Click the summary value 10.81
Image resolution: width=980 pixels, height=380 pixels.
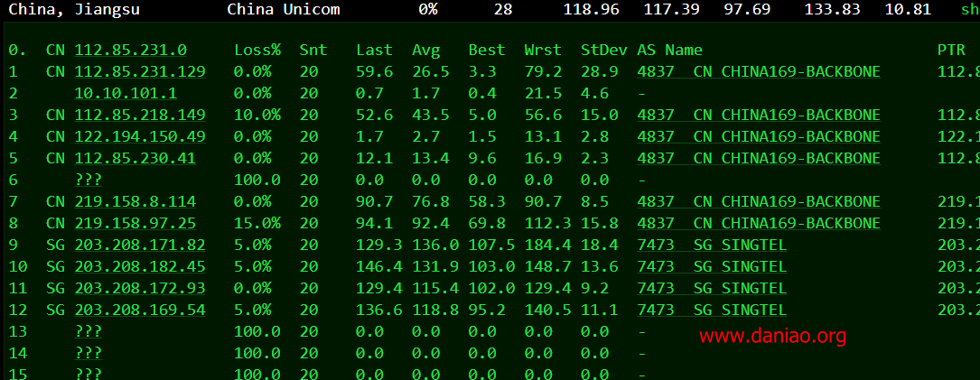[x=908, y=9]
